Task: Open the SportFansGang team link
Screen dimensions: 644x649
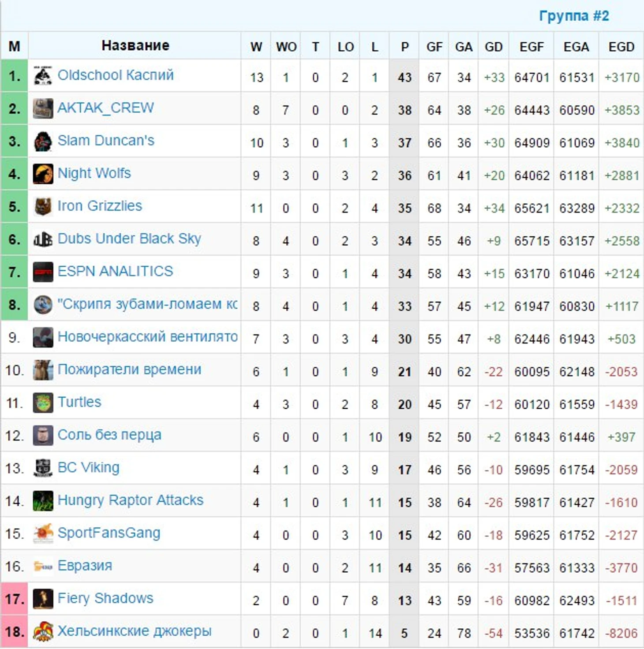Action: coord(109,533)
